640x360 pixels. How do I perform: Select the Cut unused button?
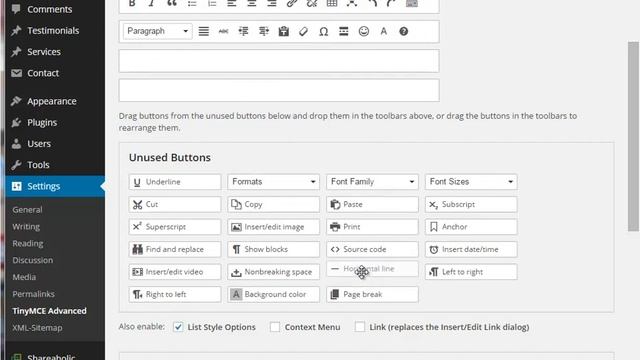175,204
